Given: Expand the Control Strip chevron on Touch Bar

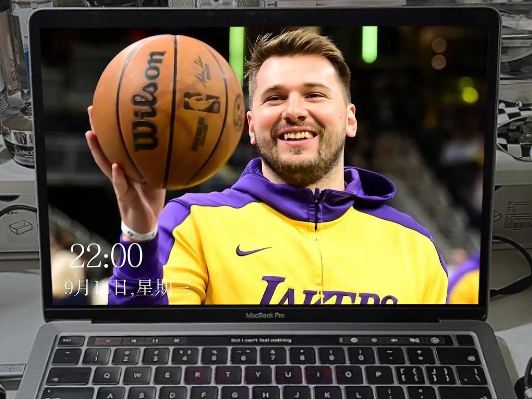Looking at the screenshot, I should coord(341,341).
